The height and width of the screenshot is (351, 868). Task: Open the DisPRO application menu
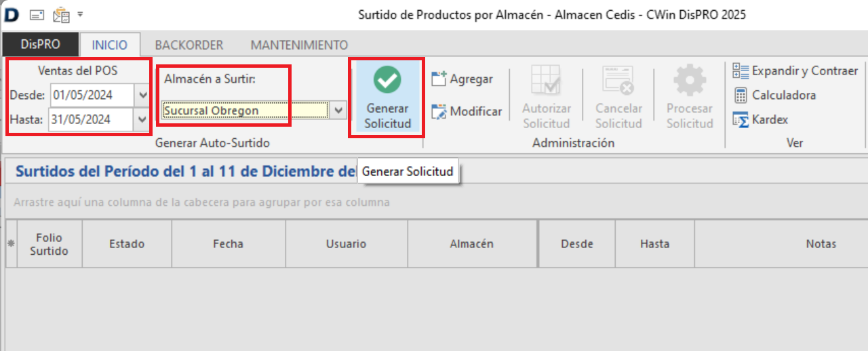click(41, 45)
